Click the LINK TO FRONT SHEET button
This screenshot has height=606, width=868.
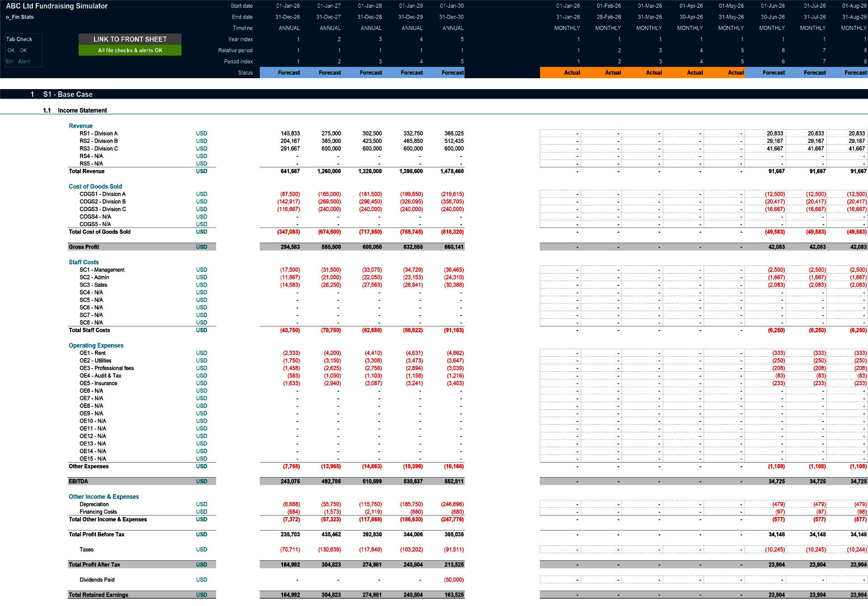(x=130, y=39)
